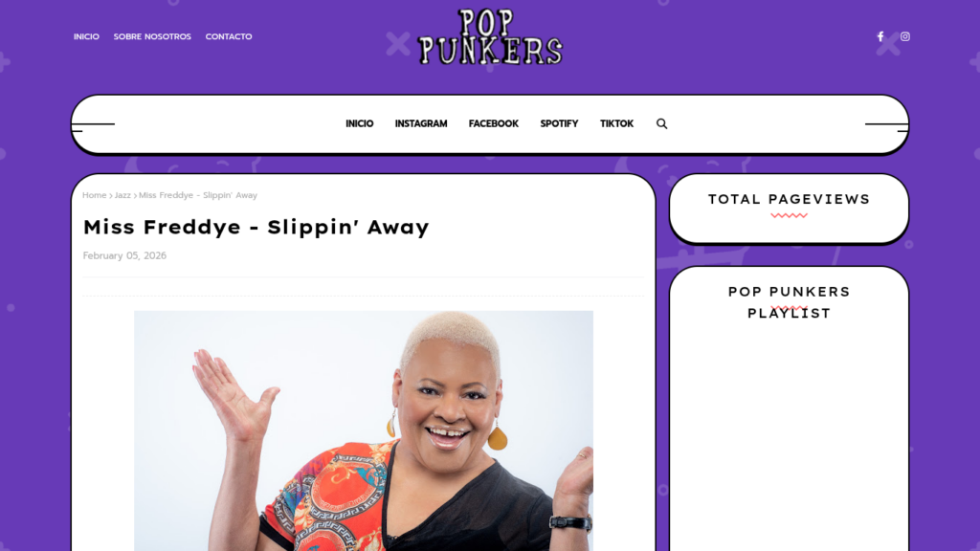
Task: Follow the Home breadcrumb link
Action: point(95,195)
